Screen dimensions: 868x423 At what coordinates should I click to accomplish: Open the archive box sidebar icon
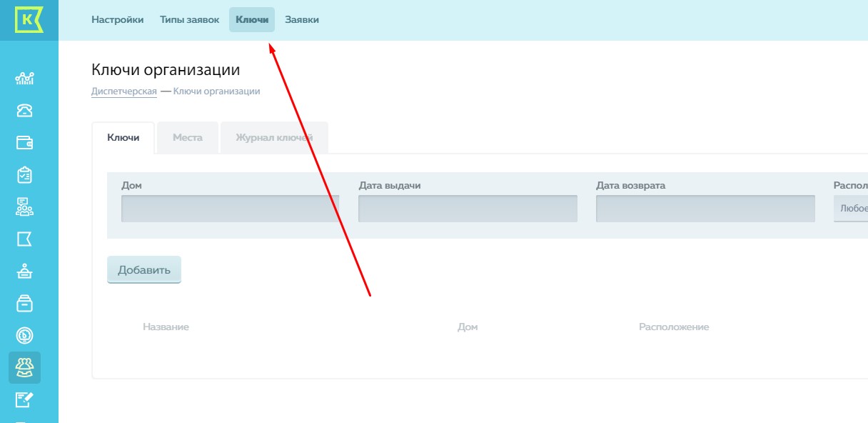(x=25, y=303)
